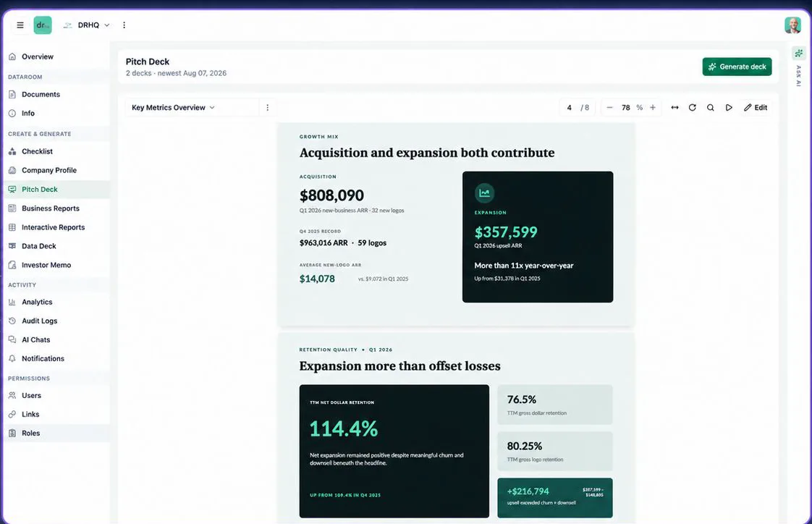Open Roles page
Image resolution: width=812 pixels, height=524 pixels.
coord(56,433)
